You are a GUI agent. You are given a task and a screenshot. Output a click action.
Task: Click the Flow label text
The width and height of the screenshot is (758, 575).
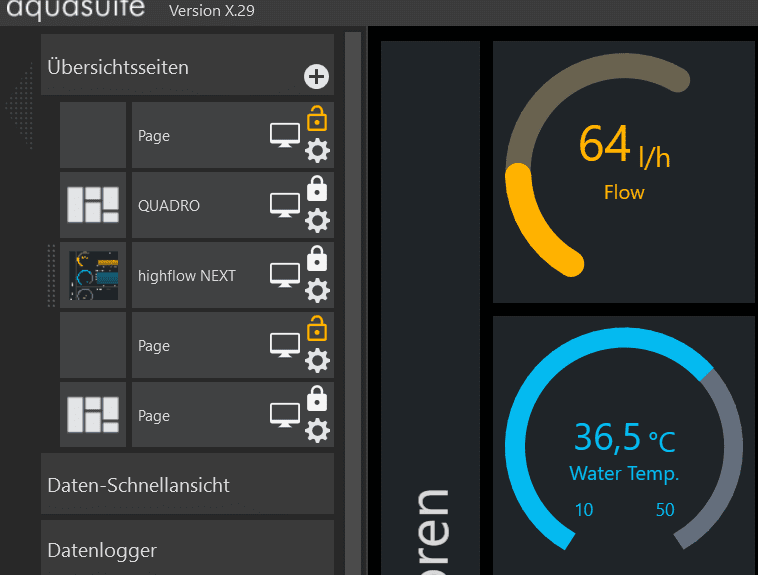624,192
